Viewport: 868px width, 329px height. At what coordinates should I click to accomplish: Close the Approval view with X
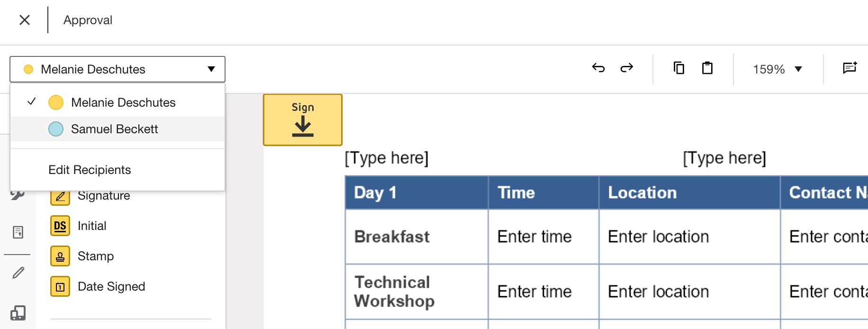point(25,20)
